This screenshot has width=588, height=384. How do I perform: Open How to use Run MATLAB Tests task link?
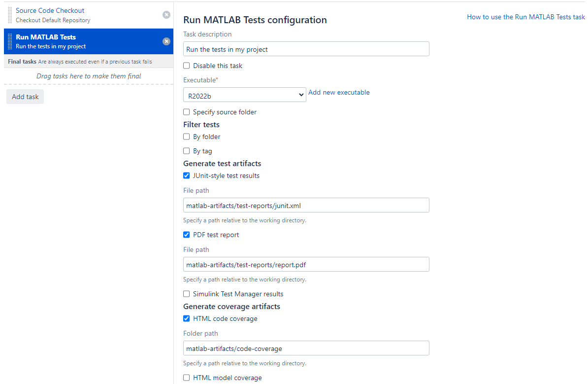coord(526,17)
